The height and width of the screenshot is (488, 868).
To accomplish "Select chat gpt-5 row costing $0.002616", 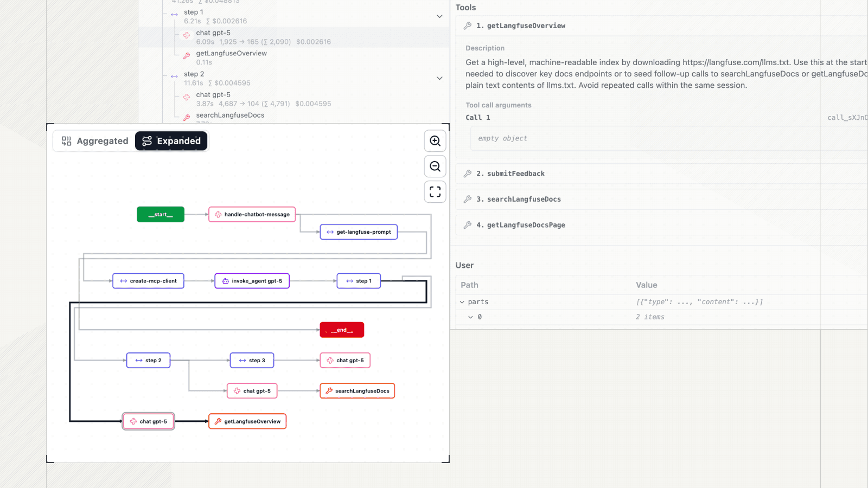I will point(294,37).
